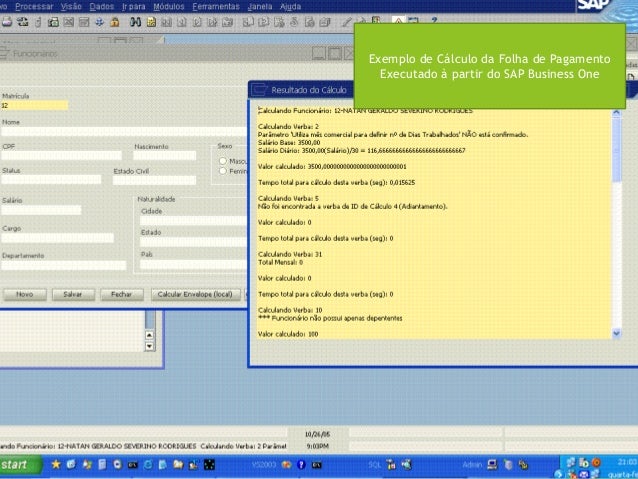
Task: Click the calendar icon in the toolbar
Action: [413, 20]
